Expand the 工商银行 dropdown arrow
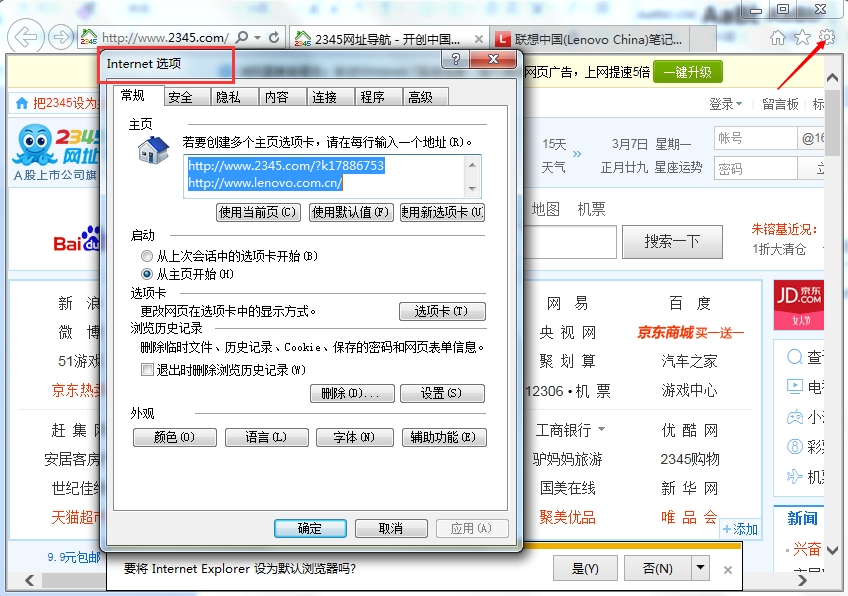This screenshot has height=596, width=848. 601,429
